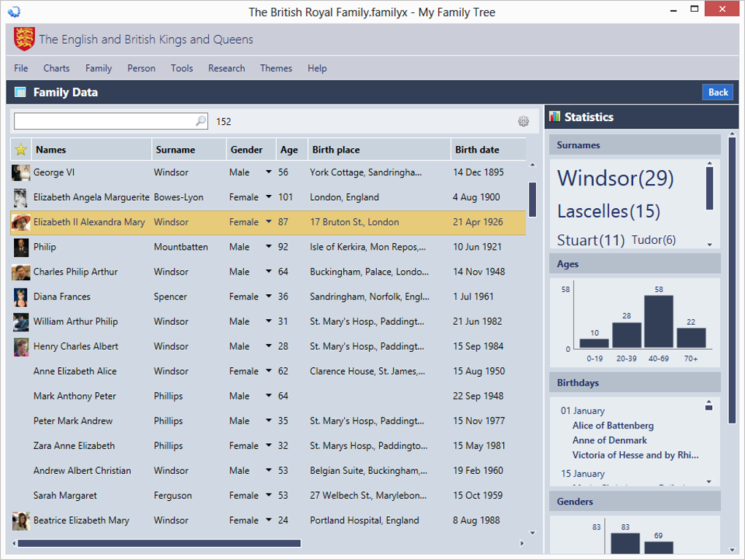Open the Themes menu
The image size is (745, 560).
click(276, 68)
